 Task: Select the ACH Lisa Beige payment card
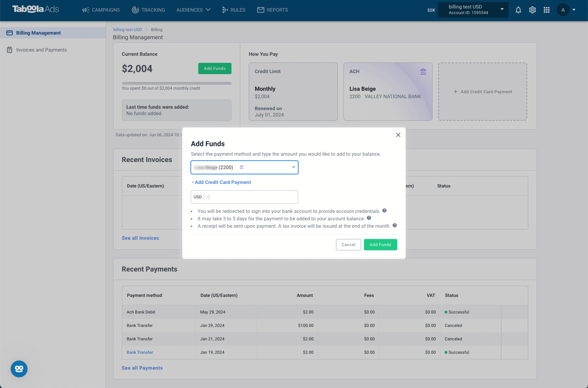click(388, 92)
